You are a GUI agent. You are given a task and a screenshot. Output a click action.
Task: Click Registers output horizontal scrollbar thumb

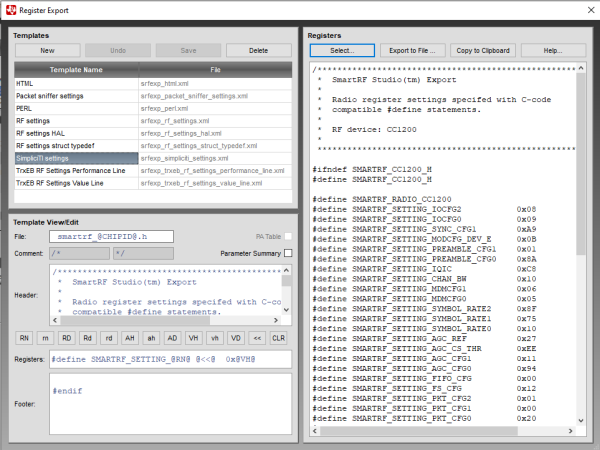[x=419, y=431]
